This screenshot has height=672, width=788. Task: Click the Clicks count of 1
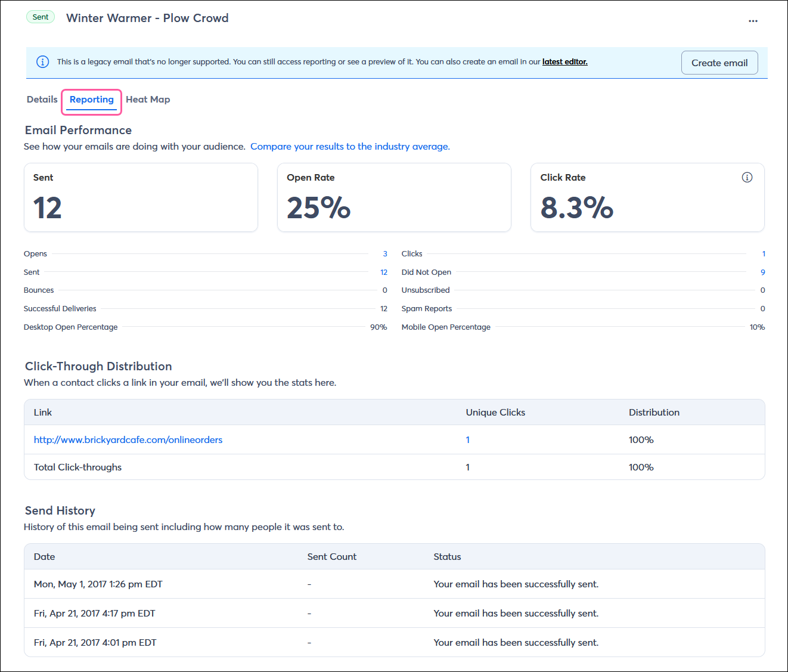coord(764,254)
